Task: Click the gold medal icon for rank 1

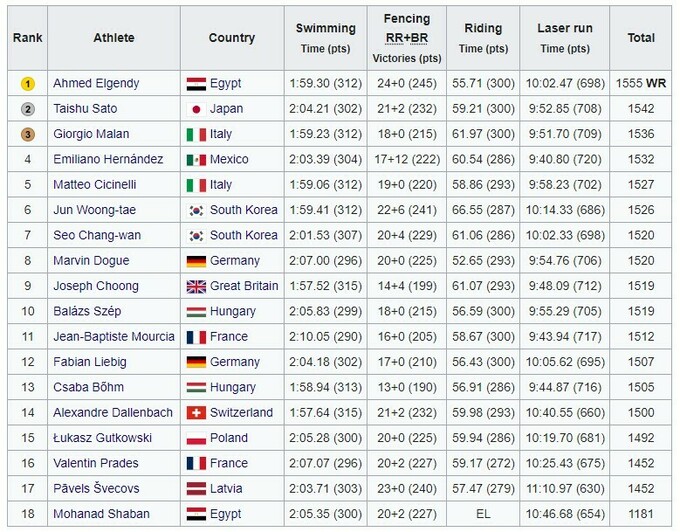Action: (x=28, y=84)
